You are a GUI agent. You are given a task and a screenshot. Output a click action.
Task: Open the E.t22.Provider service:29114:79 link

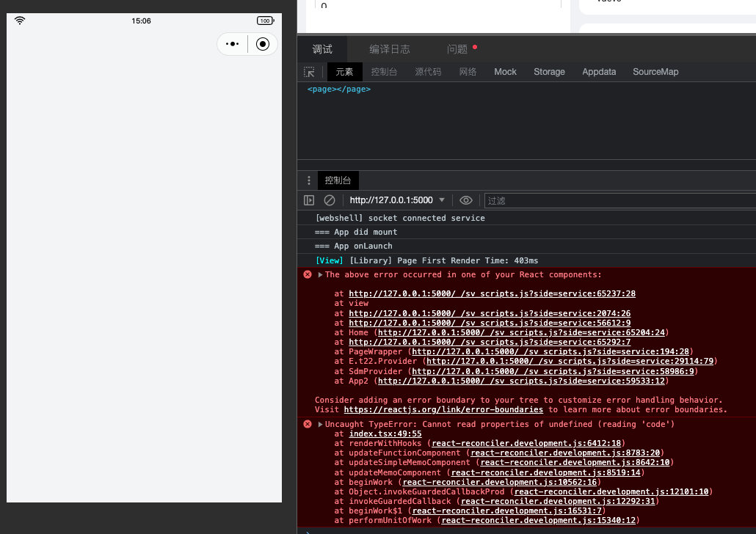(570, 361)
